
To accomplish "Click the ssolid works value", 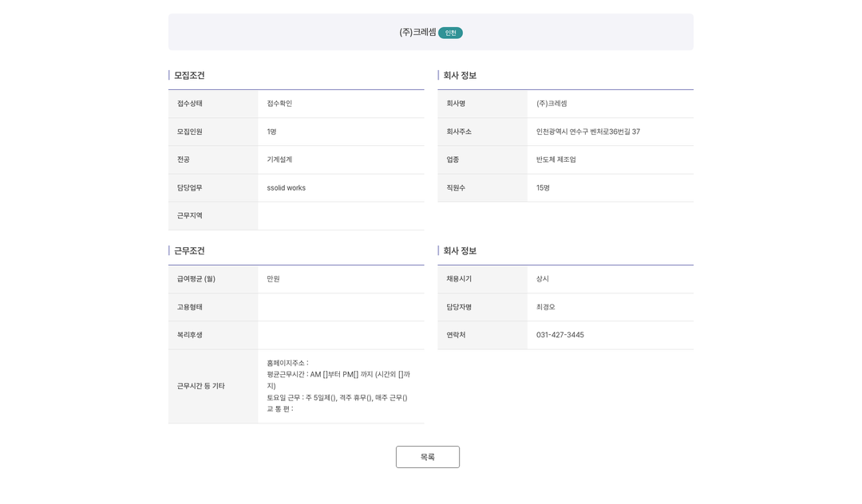I will pos(286,187).
